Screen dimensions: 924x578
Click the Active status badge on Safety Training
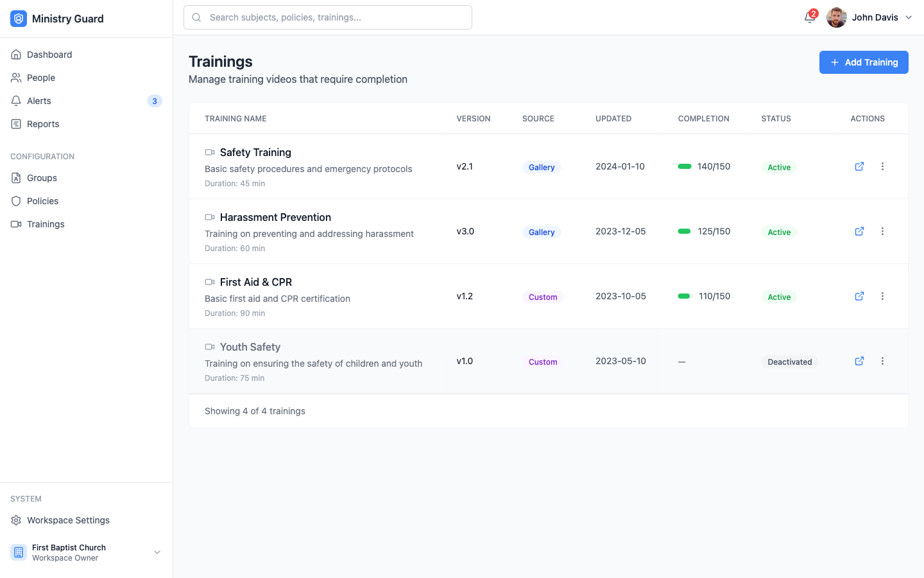779,167
